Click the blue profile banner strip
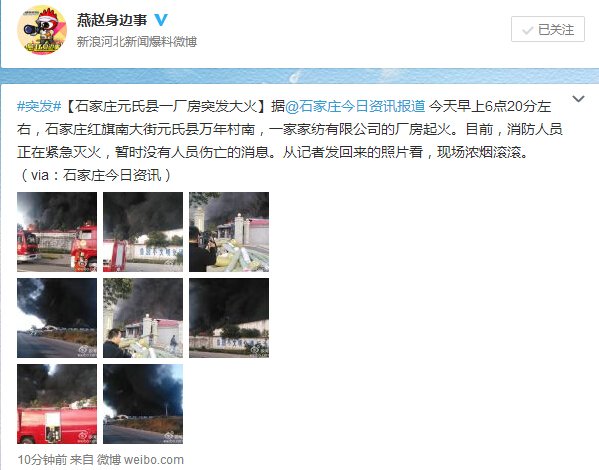Viewport: 599px width, 470px height. click(x=300, y=76)
